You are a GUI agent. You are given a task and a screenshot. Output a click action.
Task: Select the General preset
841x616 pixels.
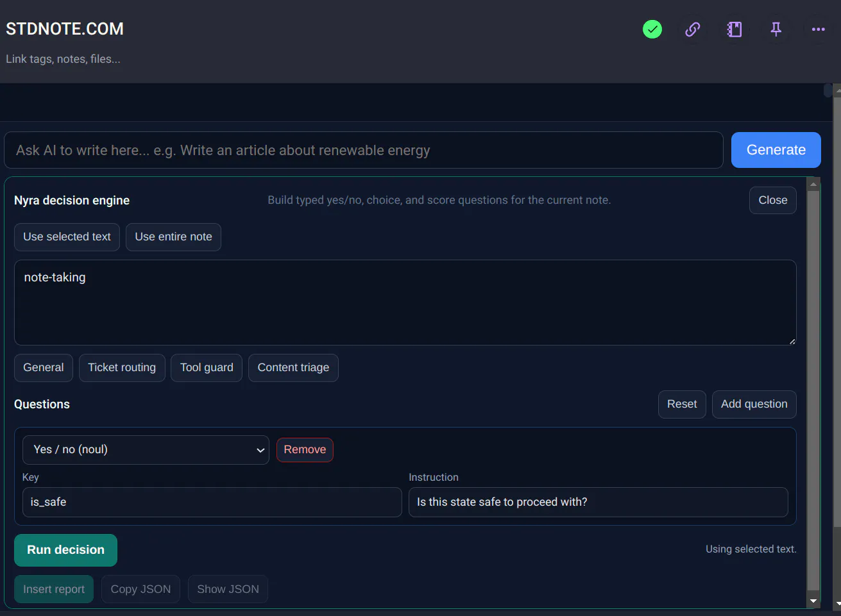click(x=44, y=368)
